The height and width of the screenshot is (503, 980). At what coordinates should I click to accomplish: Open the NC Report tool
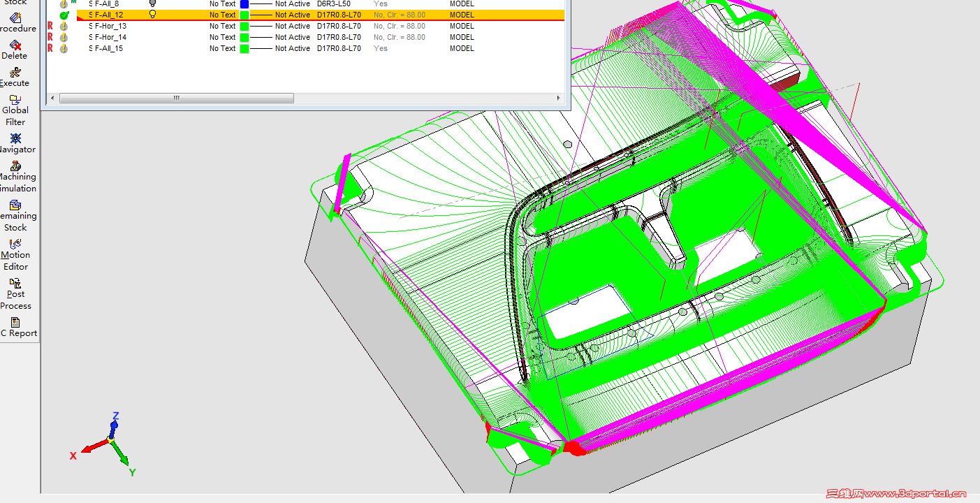(x=15, y=328)
